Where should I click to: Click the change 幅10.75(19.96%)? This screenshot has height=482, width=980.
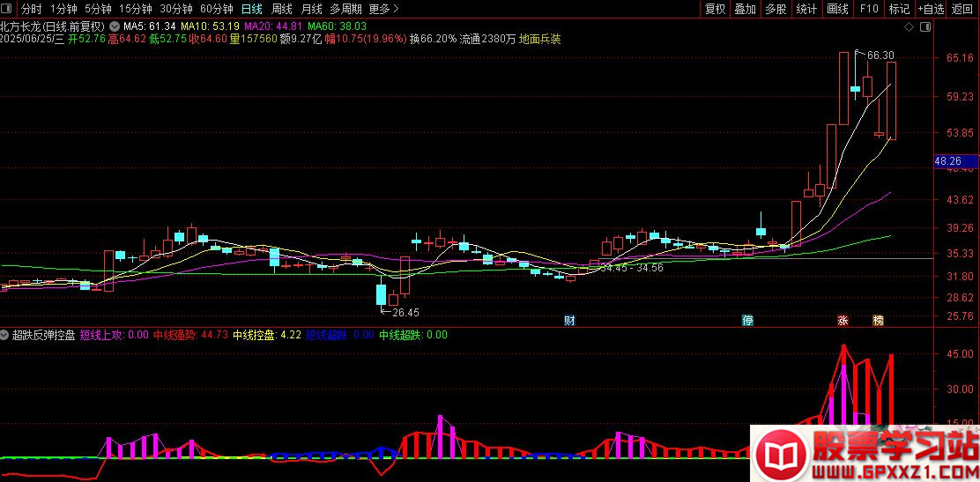coord(366,39)
